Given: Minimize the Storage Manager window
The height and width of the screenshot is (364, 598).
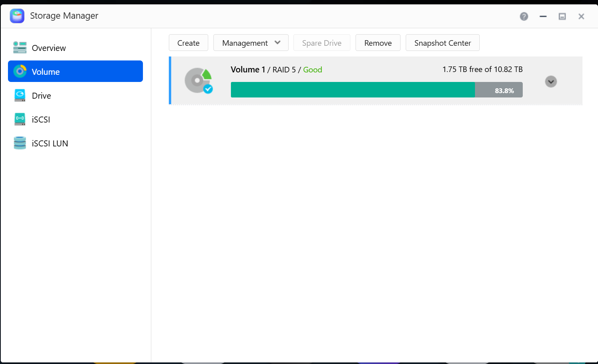Looking at the screenshot, I should (x=543, y=16).
